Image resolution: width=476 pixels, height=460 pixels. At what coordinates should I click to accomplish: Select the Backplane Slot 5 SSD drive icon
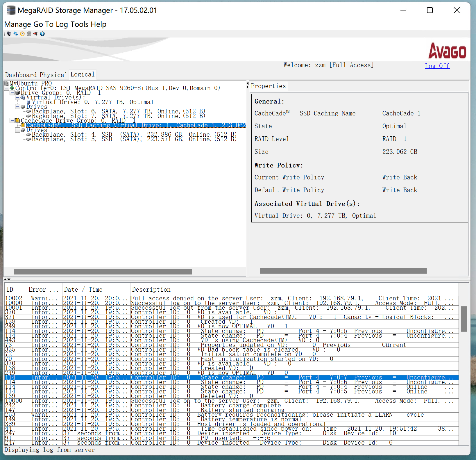28,139
